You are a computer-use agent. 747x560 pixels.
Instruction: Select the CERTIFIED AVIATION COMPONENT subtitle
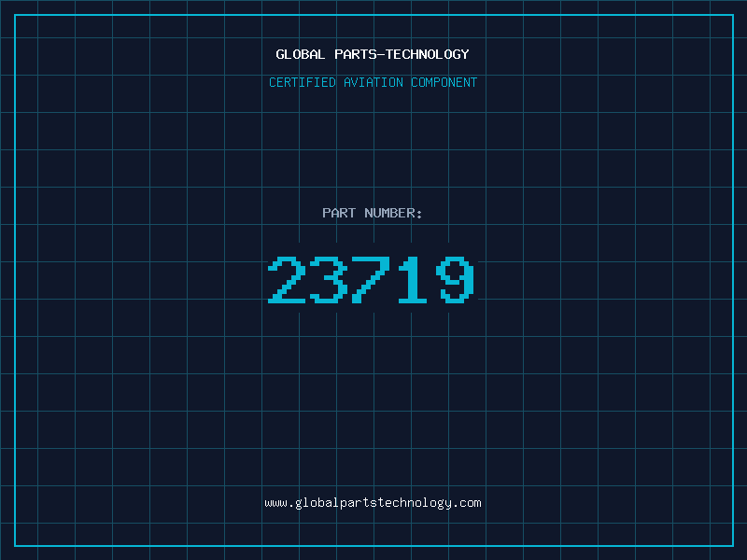pyautogui.click(x=373, y=82)
